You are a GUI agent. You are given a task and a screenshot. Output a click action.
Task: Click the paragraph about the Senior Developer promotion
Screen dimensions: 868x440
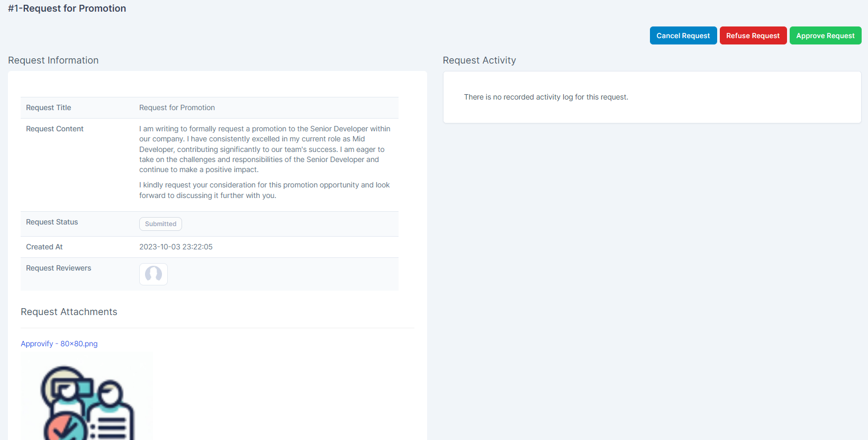point(265,149)
